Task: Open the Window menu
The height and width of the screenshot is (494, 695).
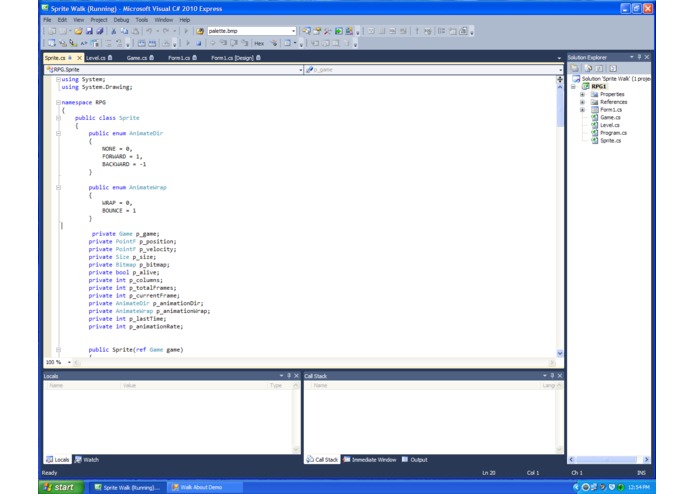Action: pos(164,20)
